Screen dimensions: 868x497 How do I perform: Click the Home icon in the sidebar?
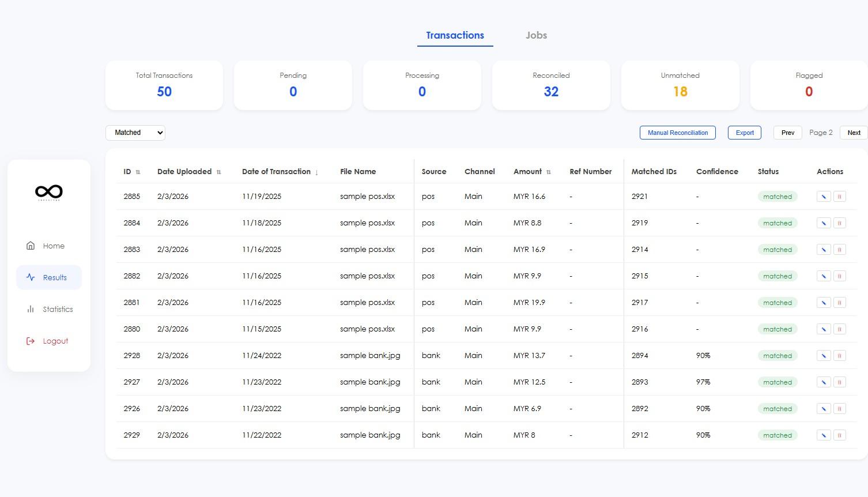pyautogui.click(x=31, y=245)
